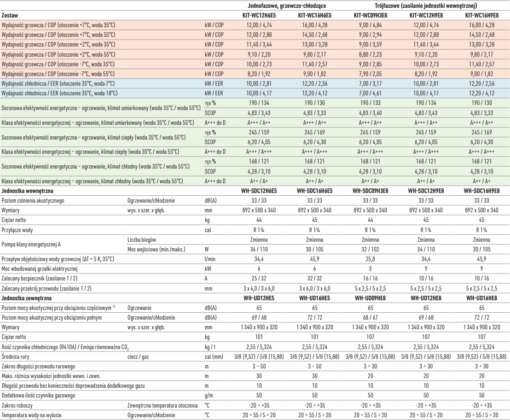The image size is (510, 420).
Task: Select the fuse value '32 / 32'
Action: 314,279
